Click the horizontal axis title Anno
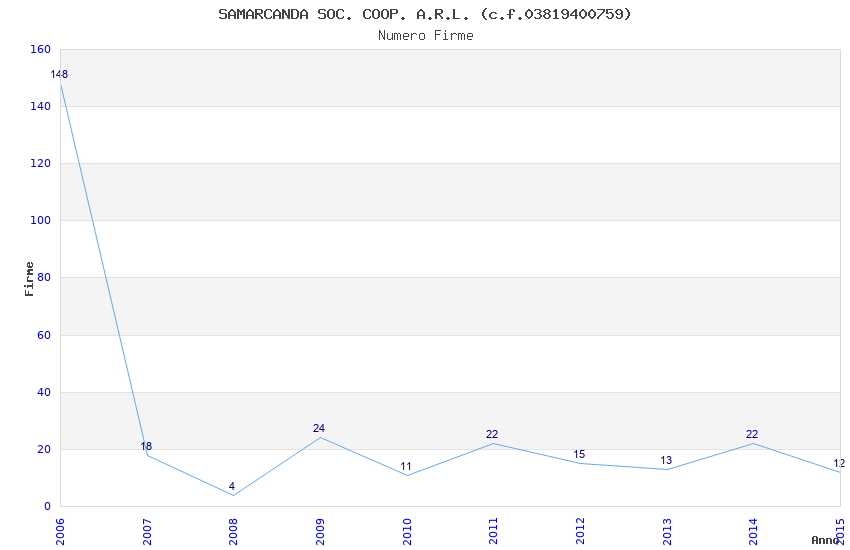The image size is (850, 550). (825, 540)
